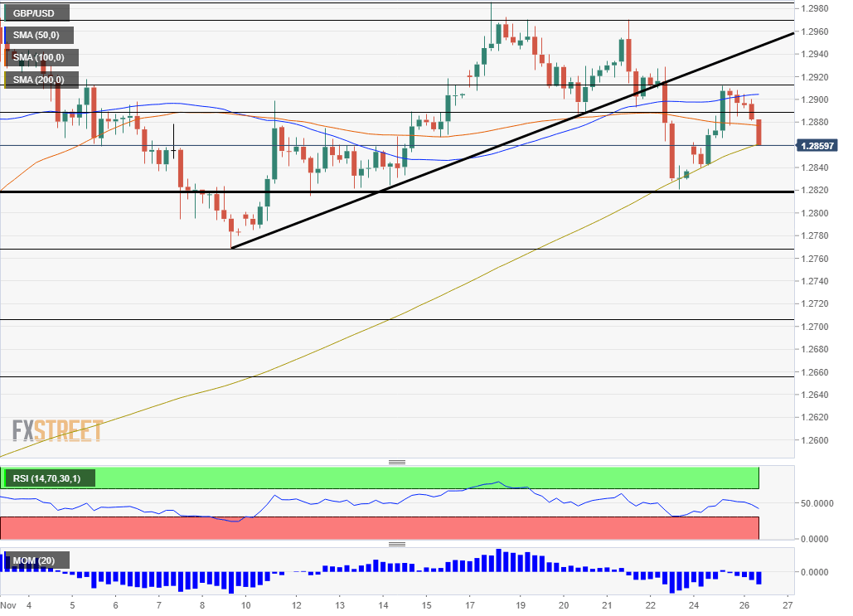This screenshot has width=853, height=616.
Task: Click the Nov label on the time axis
Action: coord(7,604)
